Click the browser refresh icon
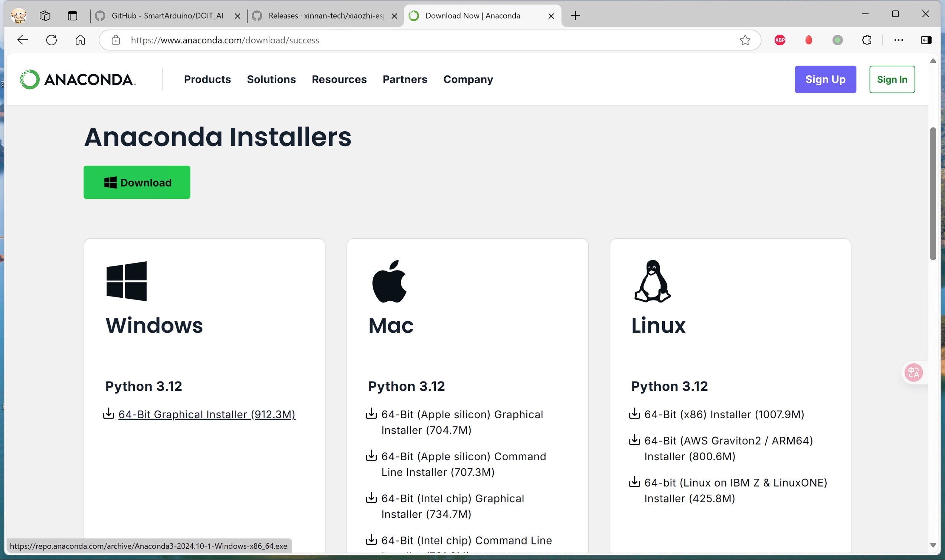Image resolution: width=945 pixels, height=560 pixels. pos(51,40)
